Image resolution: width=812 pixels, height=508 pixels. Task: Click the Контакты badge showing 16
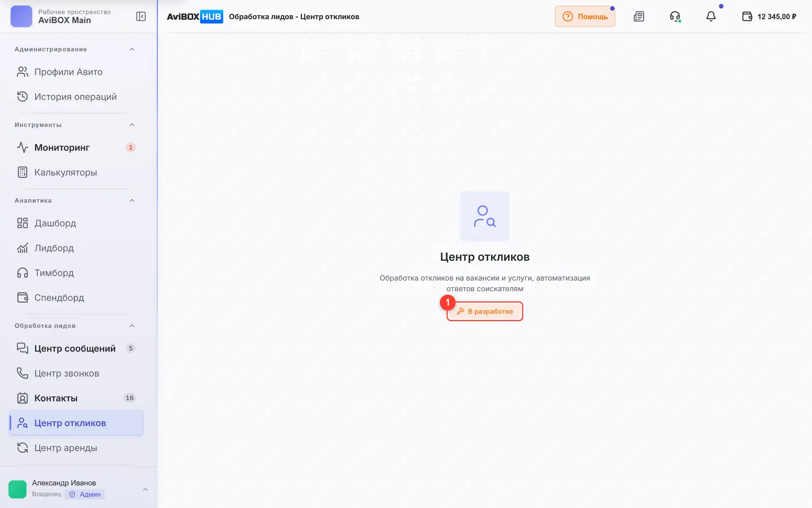point(130,398)
